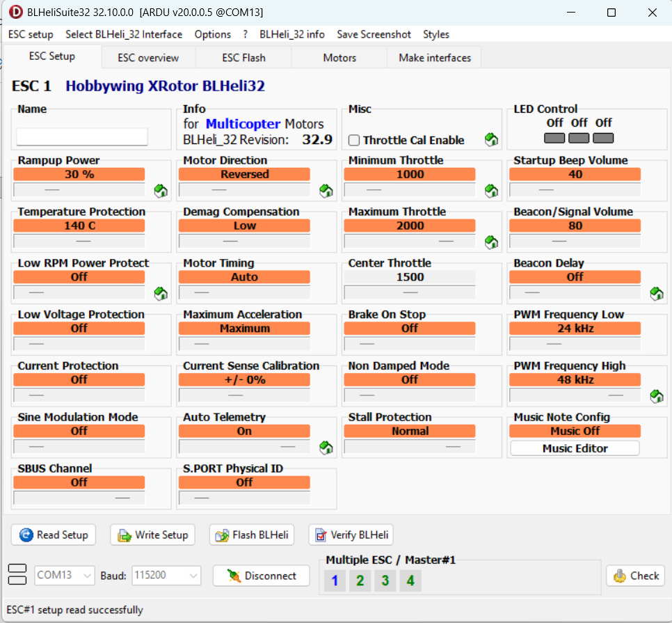Image resolution: width=672 pixels, height=623 pixels.
Task: Toggle the third LED Control indicator
Action: 603,138
